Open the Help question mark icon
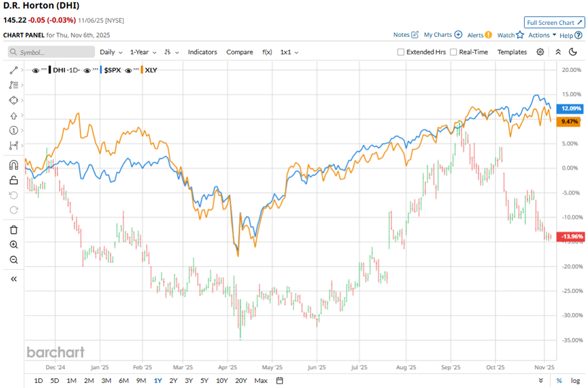Screen dimensions: 588x388 pyautogui.click(x=579, y=35)
